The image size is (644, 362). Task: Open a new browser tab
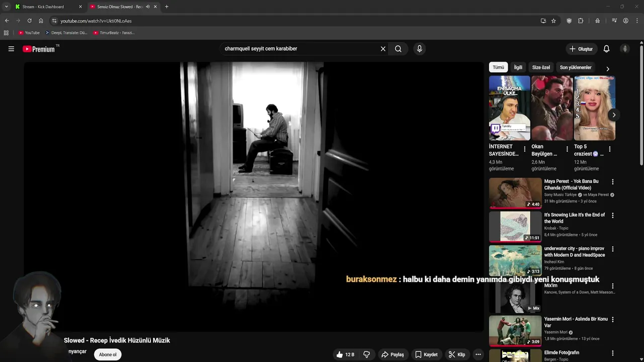tap(167, 7)
